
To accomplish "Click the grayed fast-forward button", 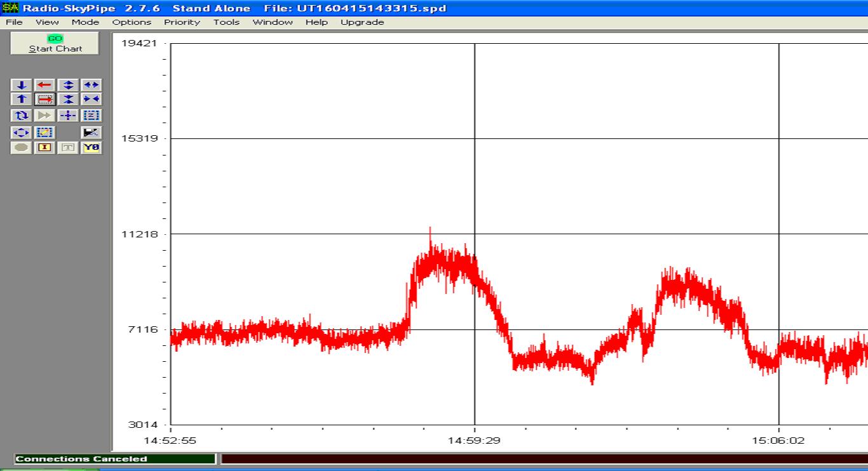I will (x=44, y=116).
